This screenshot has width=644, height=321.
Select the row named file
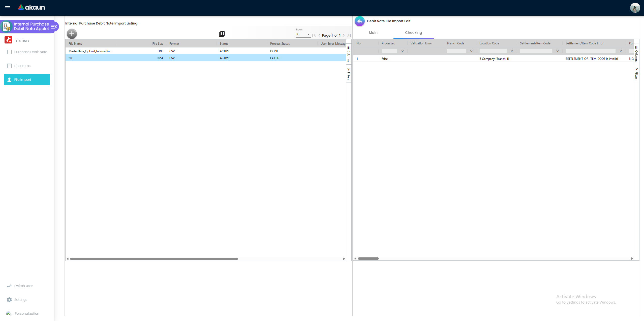(206, 58)
